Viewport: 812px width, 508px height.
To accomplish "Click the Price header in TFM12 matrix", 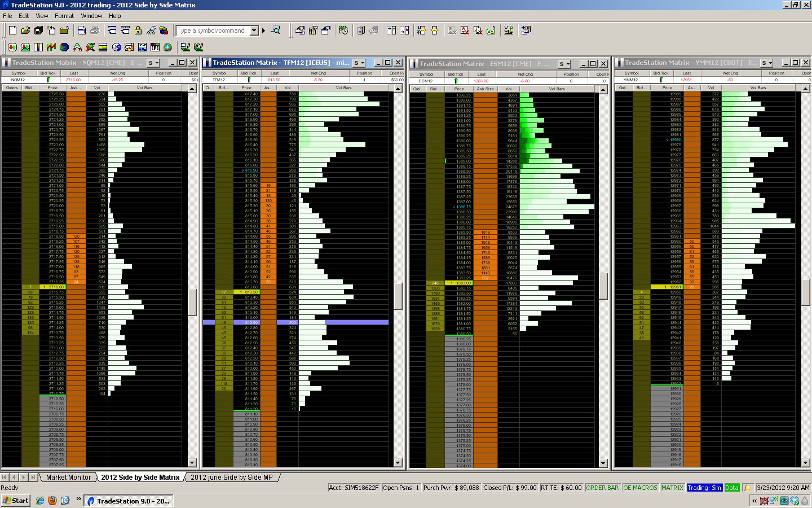I will click(x=246, y=88).
